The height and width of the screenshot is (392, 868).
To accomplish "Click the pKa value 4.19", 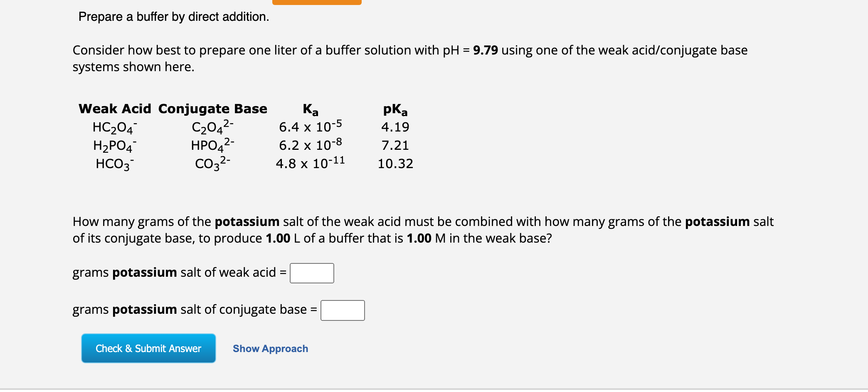I will 395,127.
